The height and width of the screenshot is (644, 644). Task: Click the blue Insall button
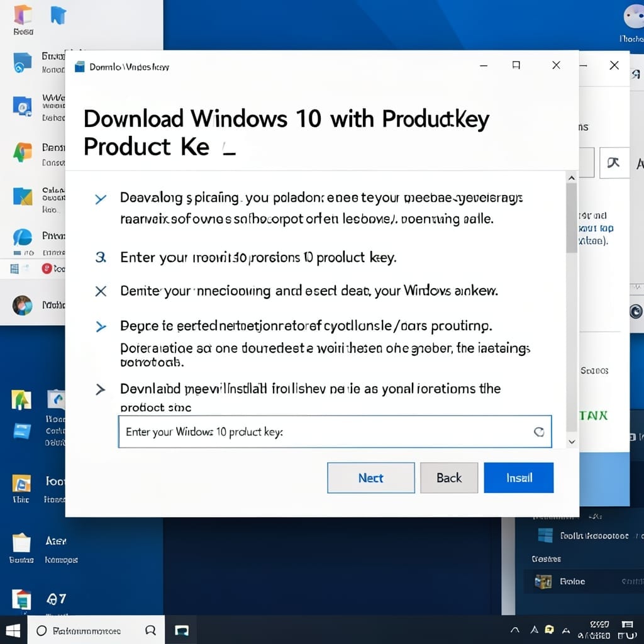519,478
